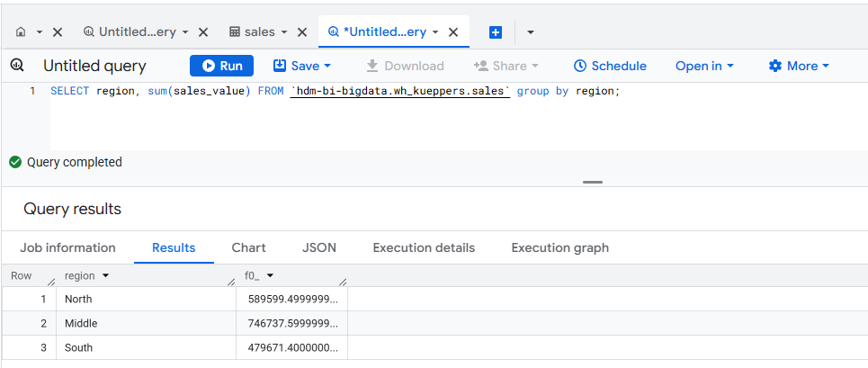
Task: Click the Query completed status text
Action: 74,162
